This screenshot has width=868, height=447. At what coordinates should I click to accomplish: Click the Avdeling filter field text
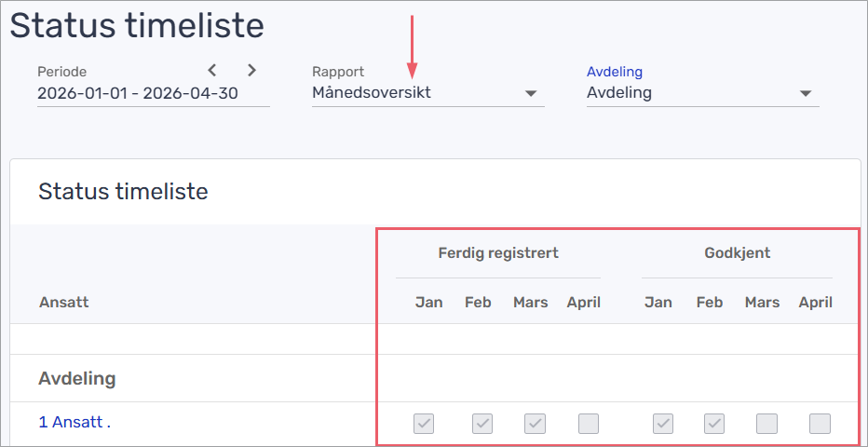click(x=619, y=93)
